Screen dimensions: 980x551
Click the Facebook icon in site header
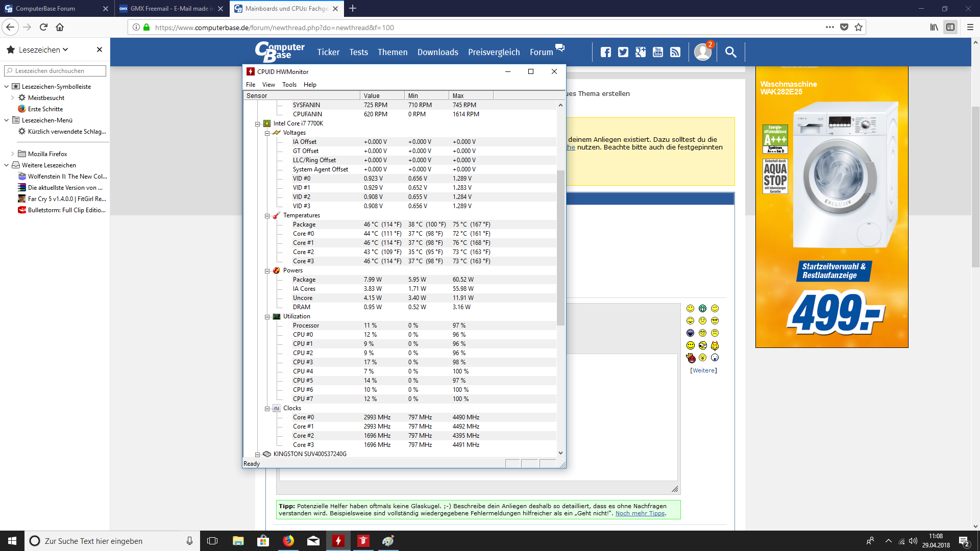click(606, 52)
